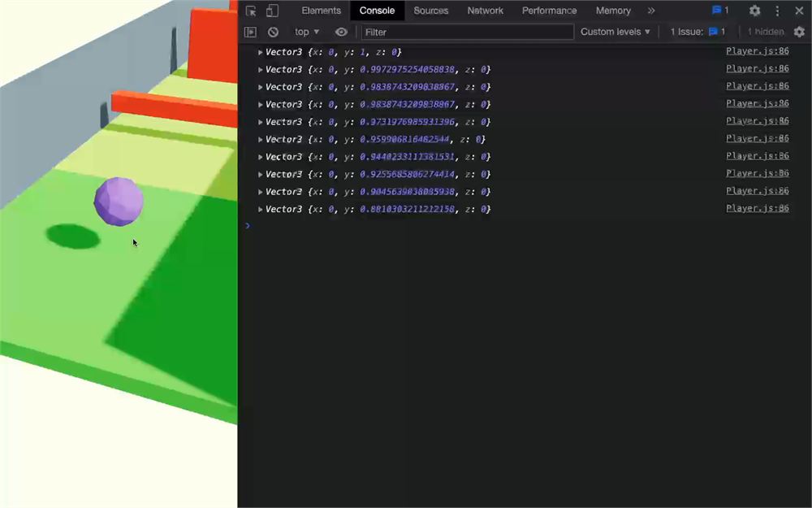Image resolution: width=812 pixels, height=508 pixels.
Task: Open Player.js:86 link for 0.959906816482544 entry
Action: pyautogui.click(x=757, y=139)
